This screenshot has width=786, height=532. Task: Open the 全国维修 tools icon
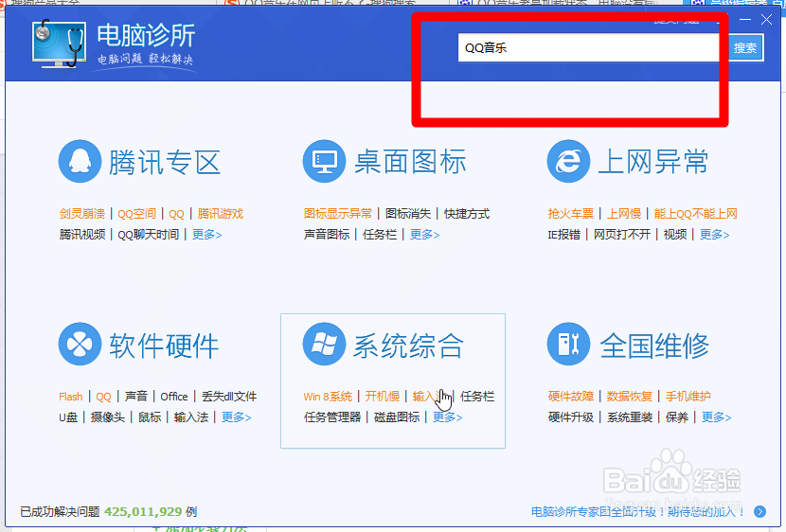click(x=568, y=345)
